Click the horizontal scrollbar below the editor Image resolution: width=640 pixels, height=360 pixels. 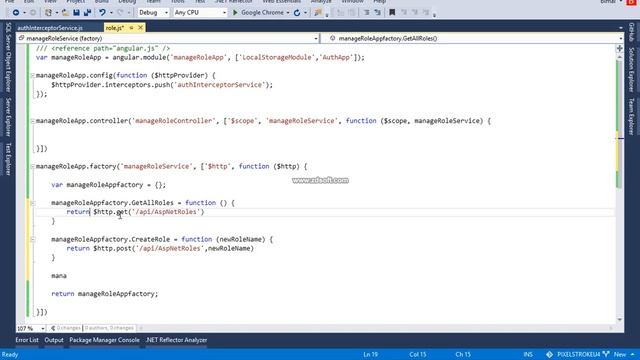click(x=376, y=328)
